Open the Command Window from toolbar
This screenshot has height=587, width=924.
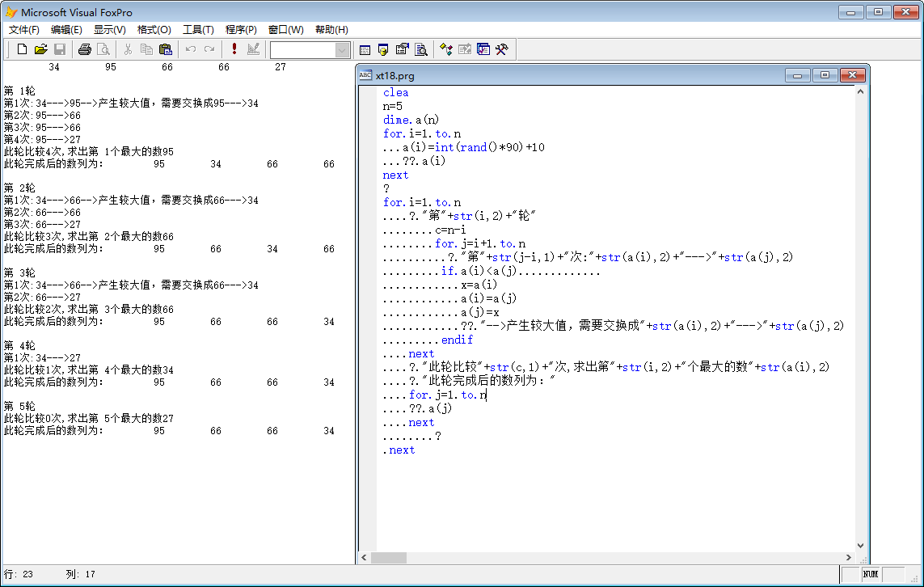tap(365, 49)
